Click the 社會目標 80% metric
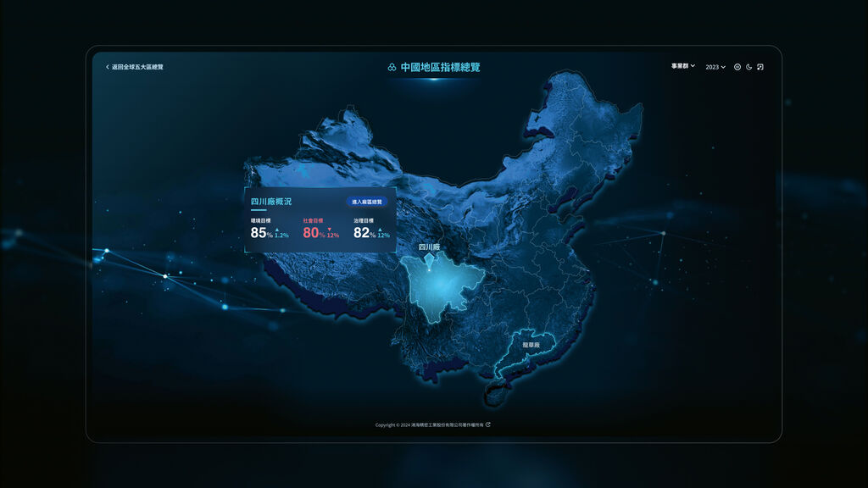This screenshot has width=868, height=488. click(313, 232)
